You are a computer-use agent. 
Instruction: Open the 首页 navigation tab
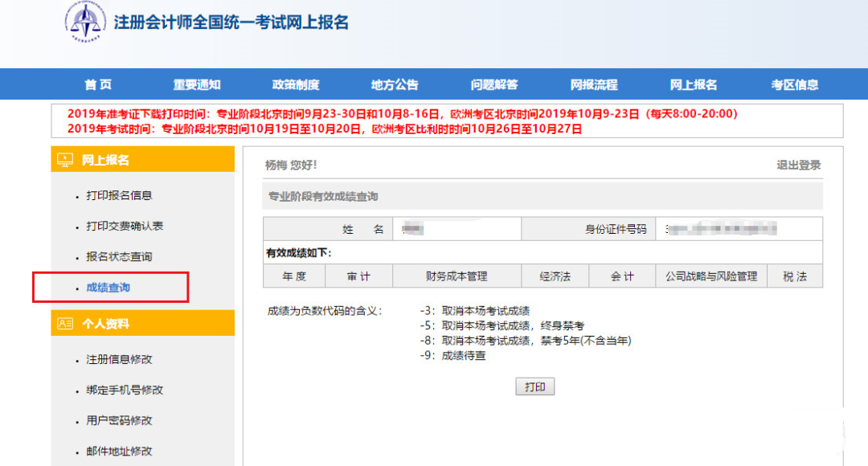tap(98, 84)
